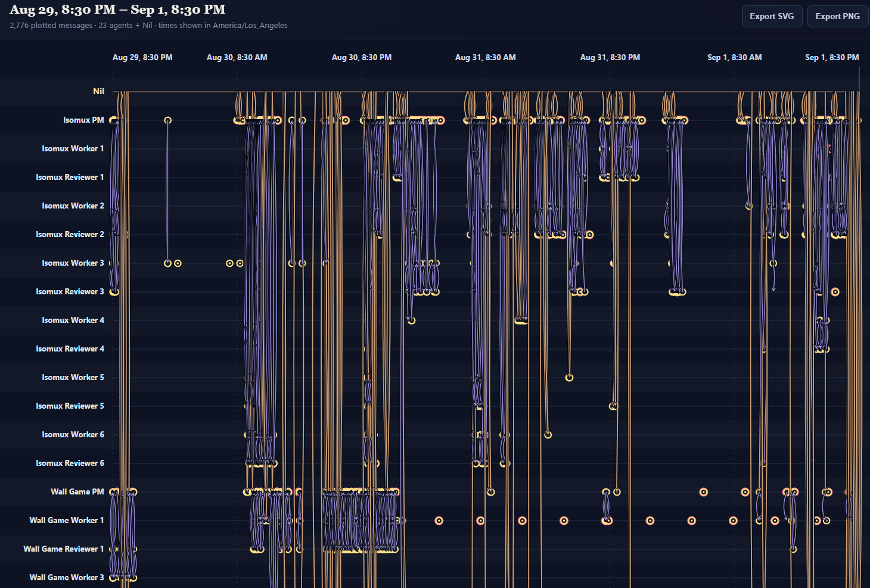The width and height of the screenshot is (870, 588).
Task: Click the rightmost marker on Isomux Reviewer 3 row
Action: point(835,292)
